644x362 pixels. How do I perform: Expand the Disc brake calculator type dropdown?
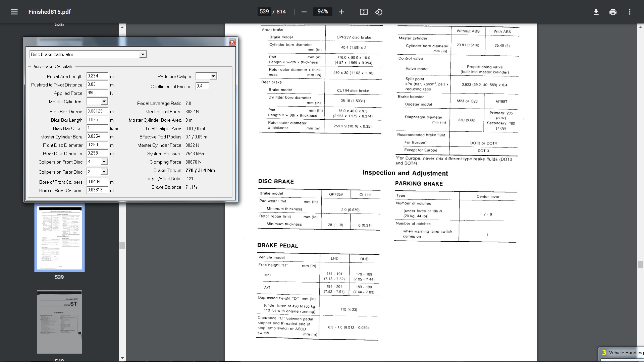tap(143, 54)
